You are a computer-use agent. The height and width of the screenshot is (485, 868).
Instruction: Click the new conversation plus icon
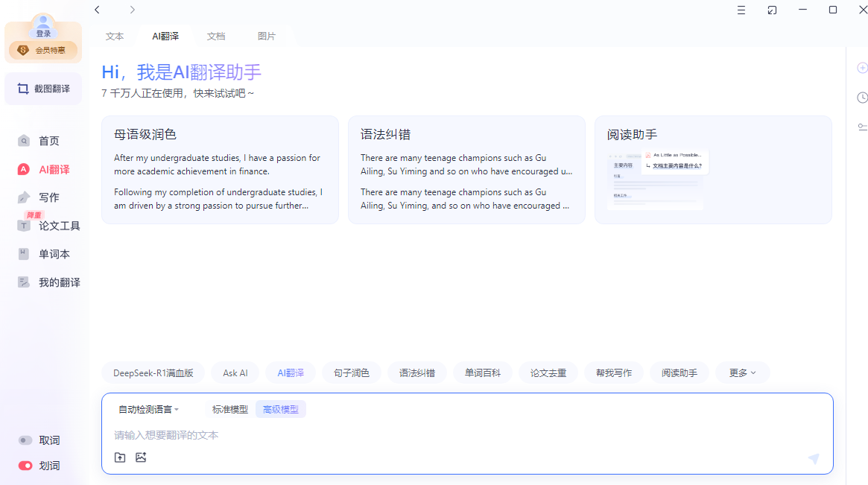point(862,69)
